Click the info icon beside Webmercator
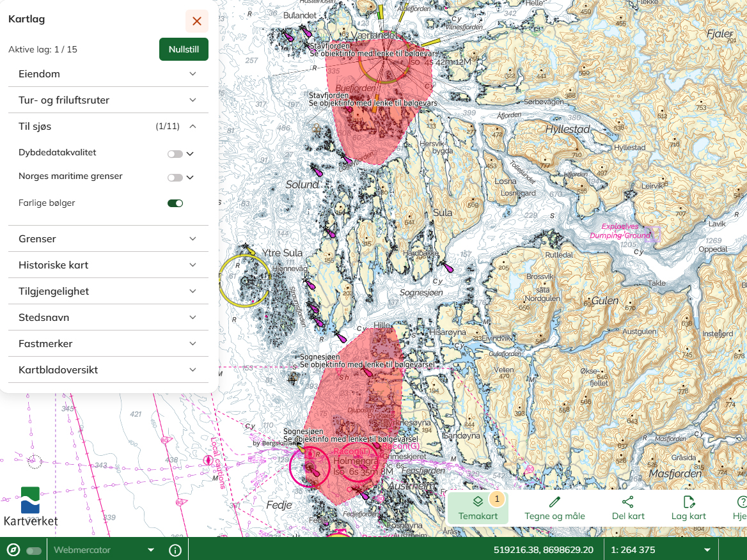The image size is (747, 560). tap(175, 550)
